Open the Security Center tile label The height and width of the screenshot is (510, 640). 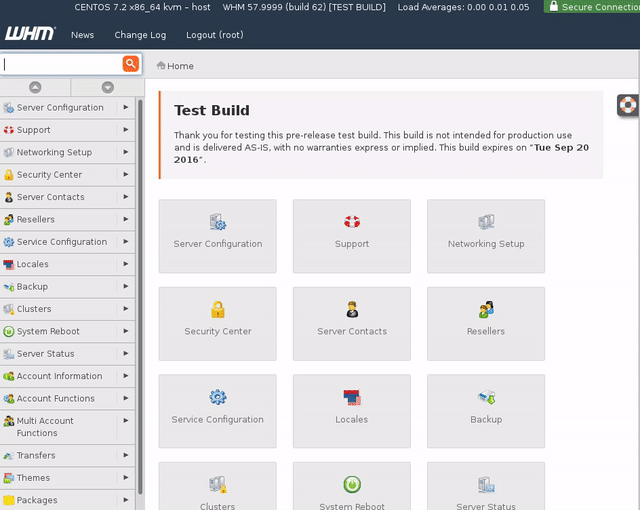point(218,331)
